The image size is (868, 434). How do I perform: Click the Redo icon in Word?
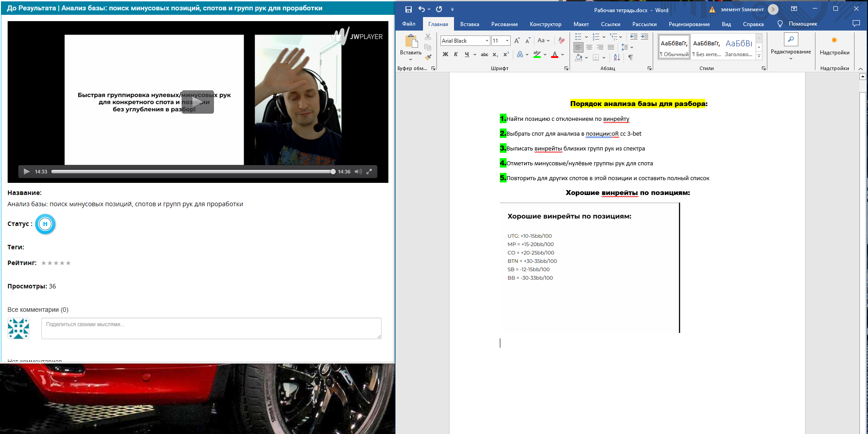click(x=439, y=9)
